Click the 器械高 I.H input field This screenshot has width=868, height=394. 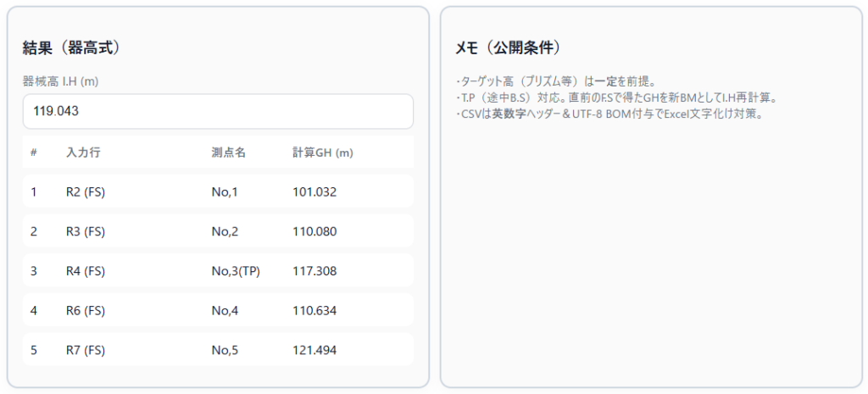(217, 111)
